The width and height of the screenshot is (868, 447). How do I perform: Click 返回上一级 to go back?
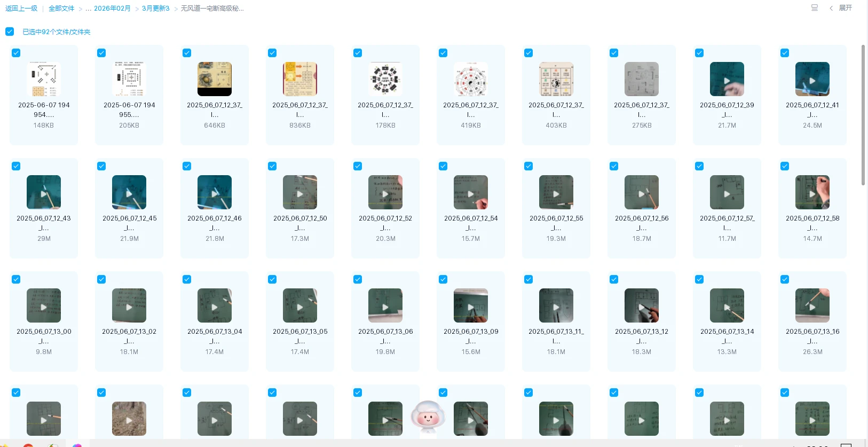pyautogui.click(x=21, y=9)
